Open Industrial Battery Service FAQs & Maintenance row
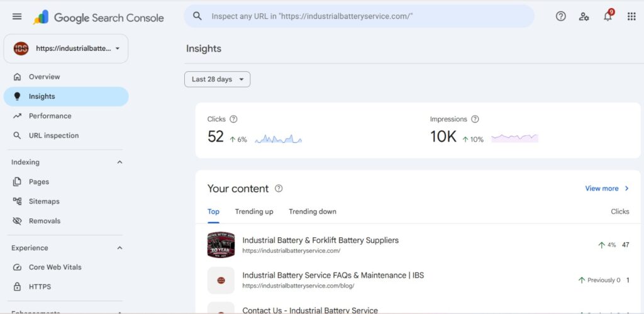Screen dimensions: 644x314 point(418,280)
